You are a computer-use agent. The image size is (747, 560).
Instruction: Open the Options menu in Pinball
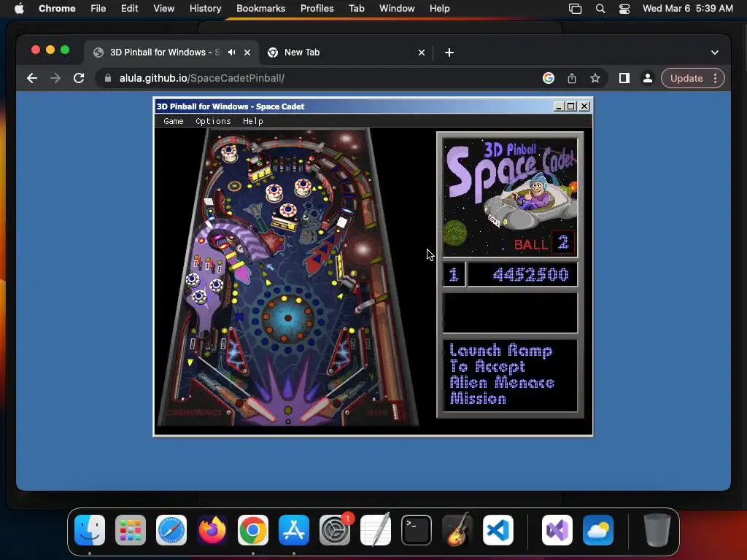point(213,121)
